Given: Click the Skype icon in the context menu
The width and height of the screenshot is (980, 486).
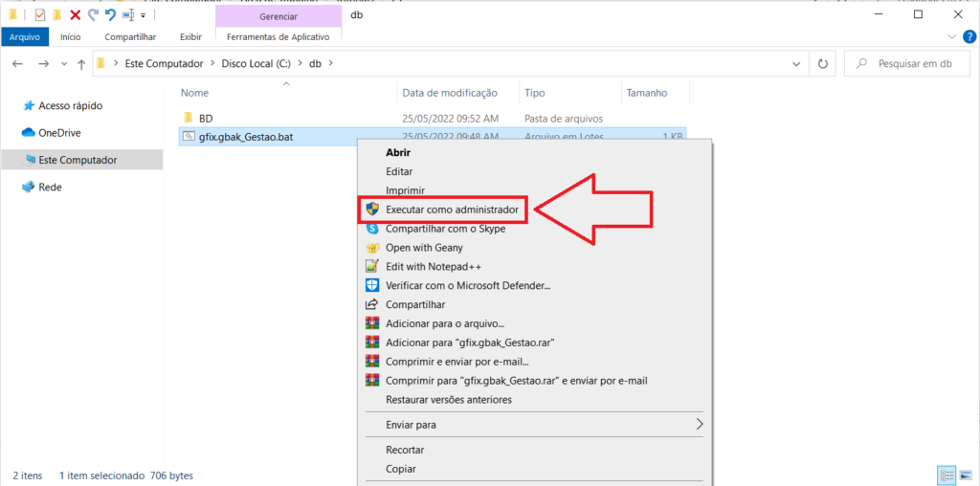Looking at the screenshot, I should pos(372,229).
